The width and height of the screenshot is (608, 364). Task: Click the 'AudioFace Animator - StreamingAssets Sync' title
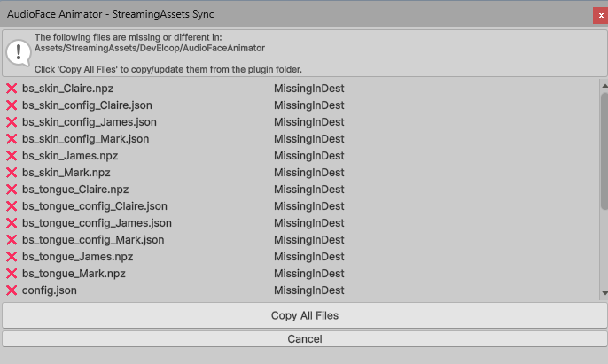click(111, 14)
